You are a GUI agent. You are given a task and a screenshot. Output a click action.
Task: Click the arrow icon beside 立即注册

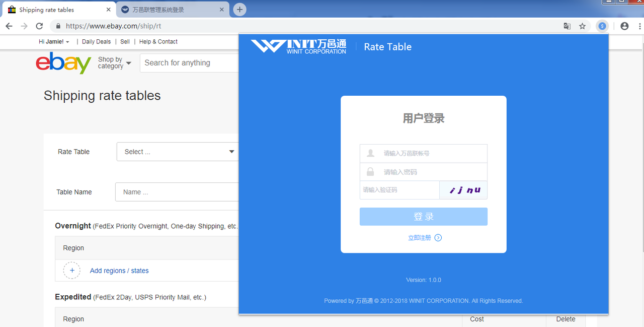(x=438, y=238)
